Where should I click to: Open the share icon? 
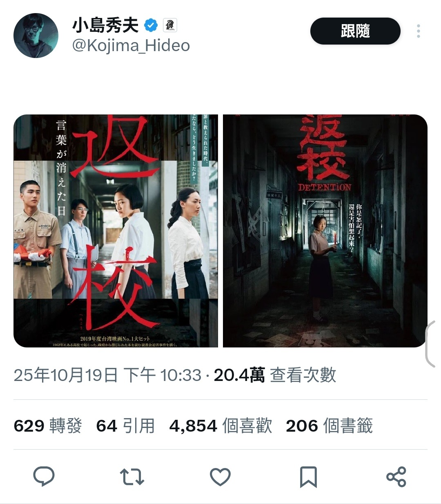[x=396, y=477]
